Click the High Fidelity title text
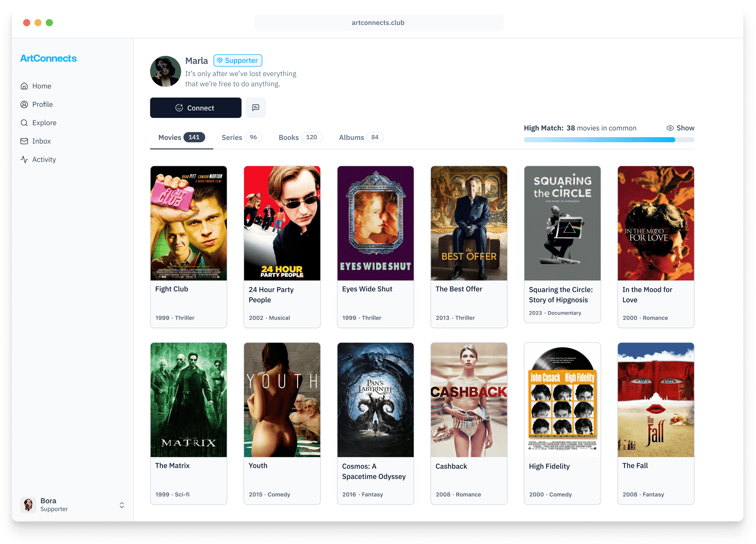Screen dimensions: 756x544 pyautogui.click(x=549, y=466)
